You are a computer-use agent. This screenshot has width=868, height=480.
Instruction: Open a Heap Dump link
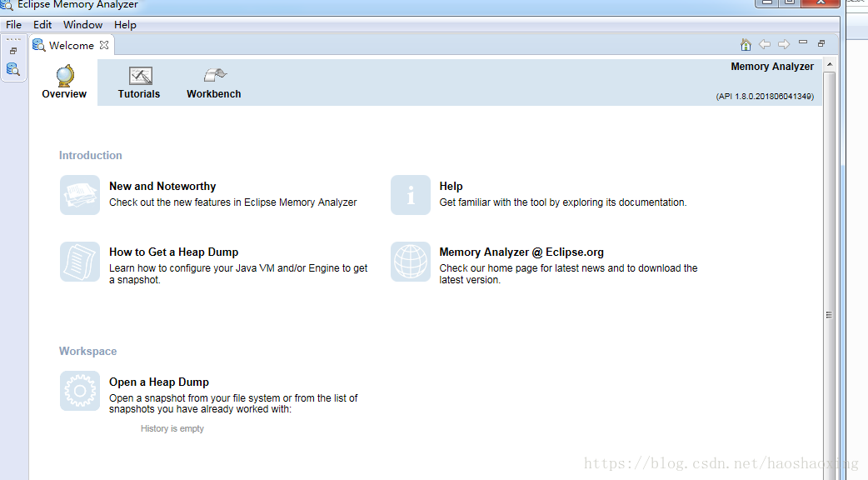click(x=159, y=382)
